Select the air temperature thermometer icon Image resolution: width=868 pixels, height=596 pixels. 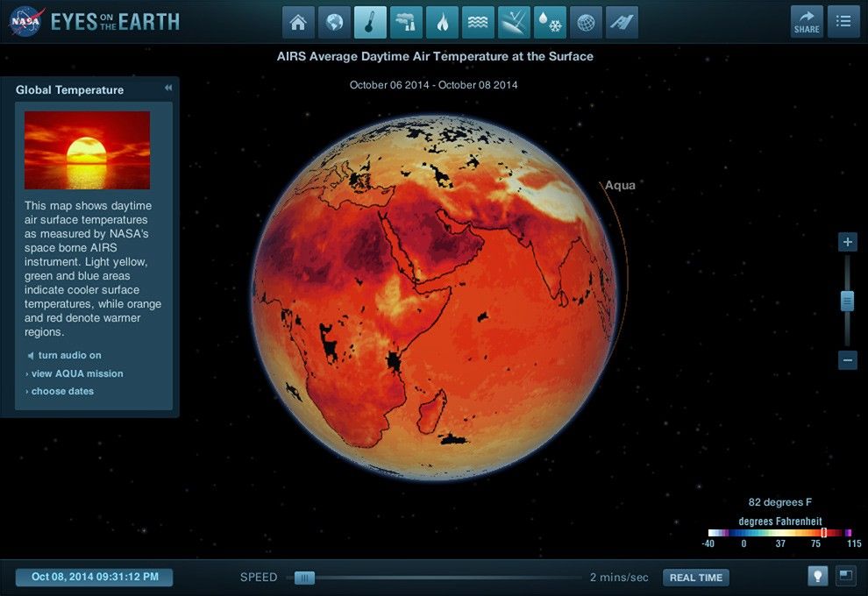click(x=369, y=22)
